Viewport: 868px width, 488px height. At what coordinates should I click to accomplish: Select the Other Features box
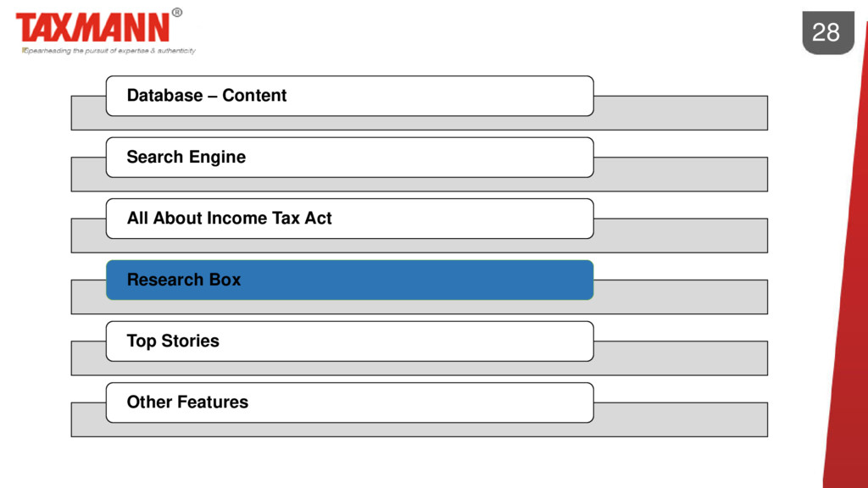coord(350,402)
